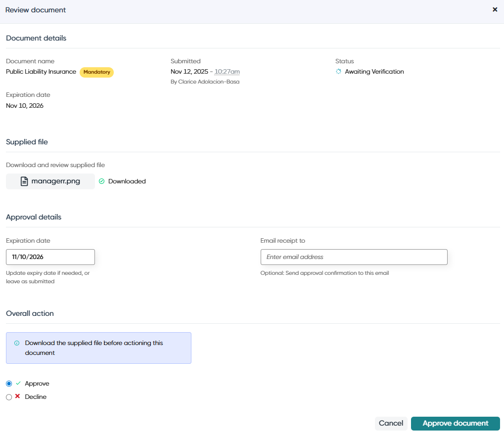The width and height of the screenshot is (504, 434).
Task: Click the Email receipt to field
Action: coord(354,257)
